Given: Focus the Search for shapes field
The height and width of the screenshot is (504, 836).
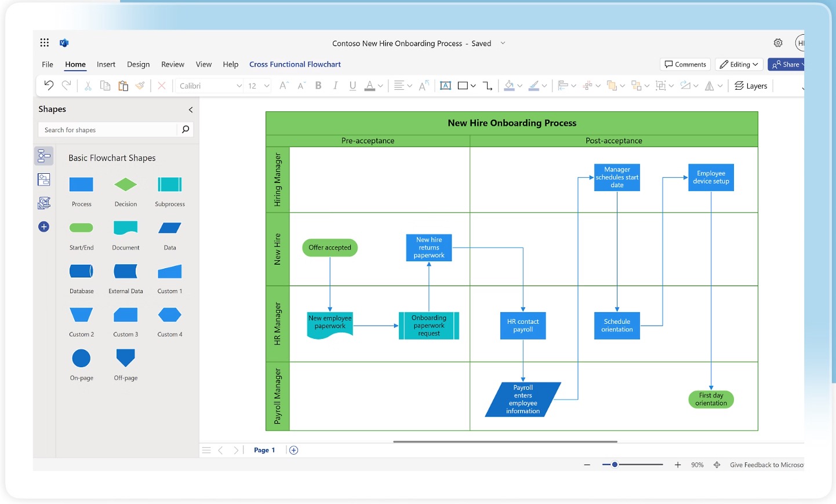Looking at the screenshot, I should [x=107, y=130].
